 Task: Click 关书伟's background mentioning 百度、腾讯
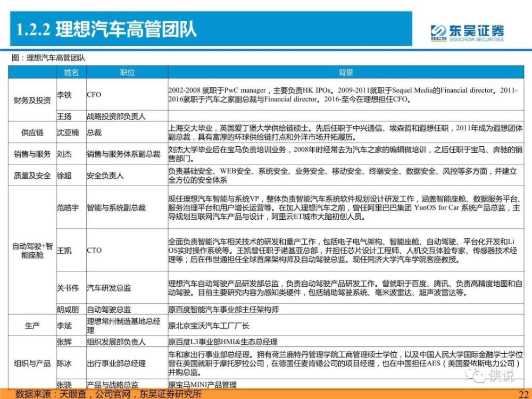(345, 288)
